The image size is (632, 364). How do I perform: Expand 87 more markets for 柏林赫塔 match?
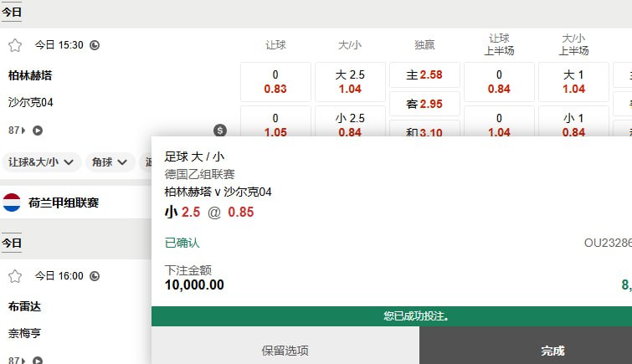point(17,131)
